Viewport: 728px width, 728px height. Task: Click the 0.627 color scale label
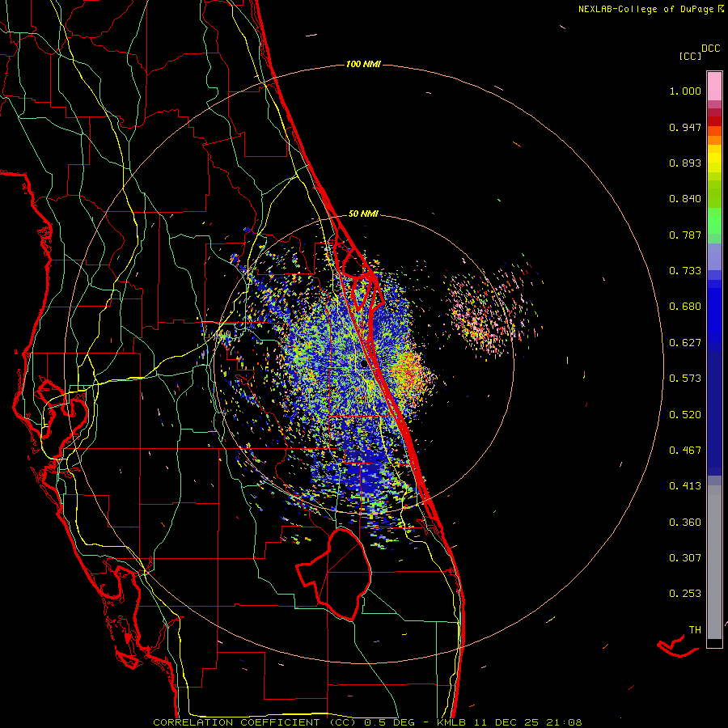click(x=685, y=343)
